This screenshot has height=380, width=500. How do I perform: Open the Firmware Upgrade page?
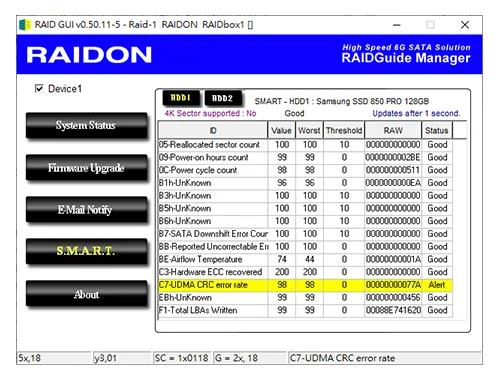pos(86,168)
